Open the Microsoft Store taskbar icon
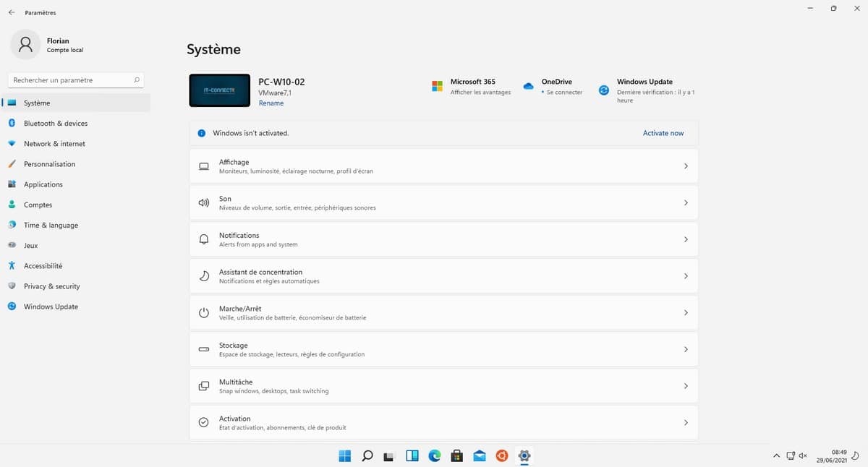Screen dimensions: 868x467 pyautogui.click(x=456, y=455)
